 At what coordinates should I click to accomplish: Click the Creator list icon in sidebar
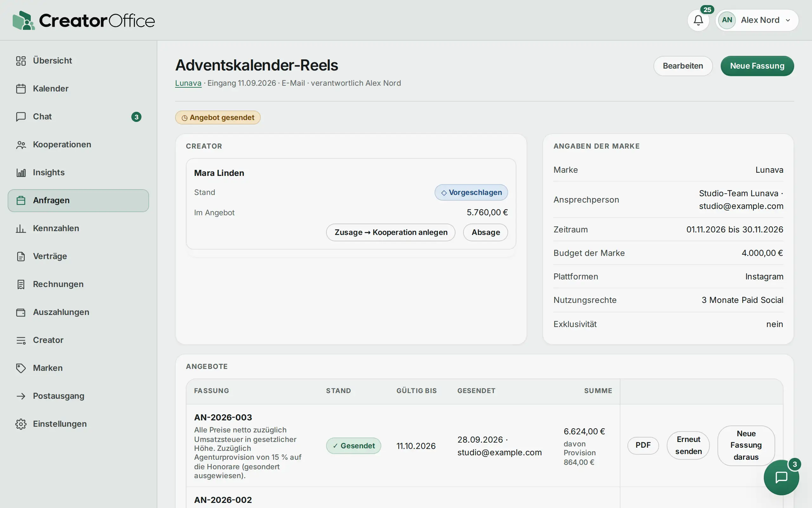coord(21,340)
